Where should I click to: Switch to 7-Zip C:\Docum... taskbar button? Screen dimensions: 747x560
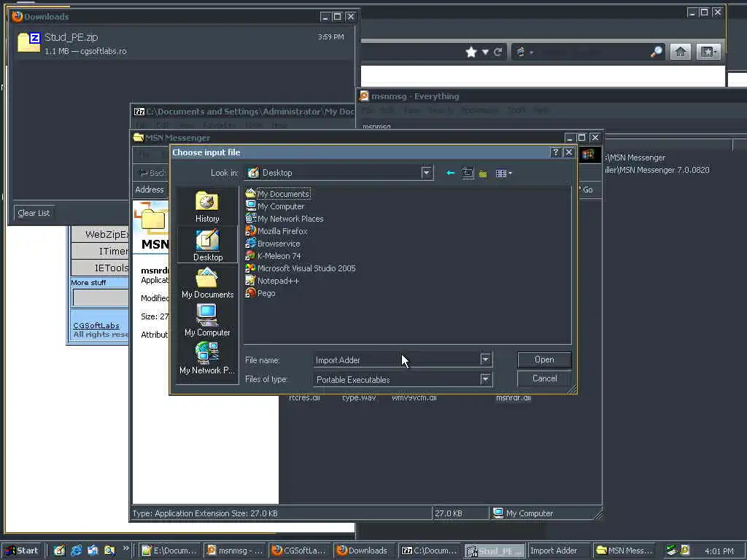pyautogui.click(x=429, y=551)
